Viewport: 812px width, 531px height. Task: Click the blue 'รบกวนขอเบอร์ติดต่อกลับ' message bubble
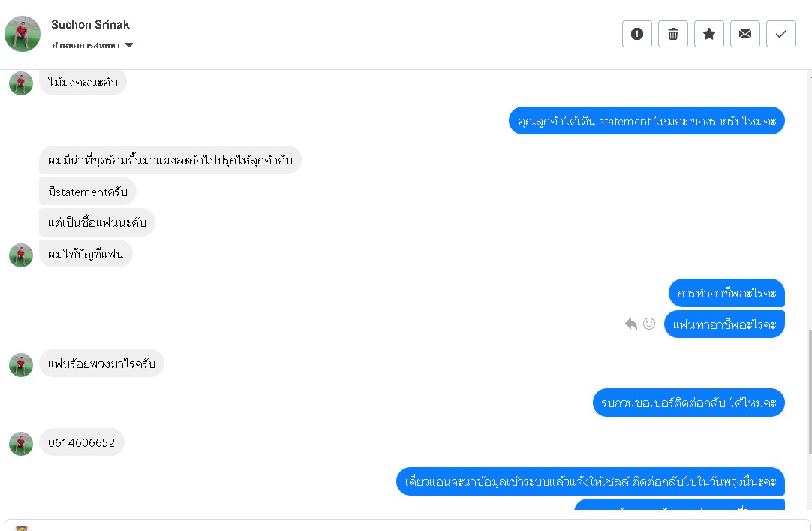688,403
